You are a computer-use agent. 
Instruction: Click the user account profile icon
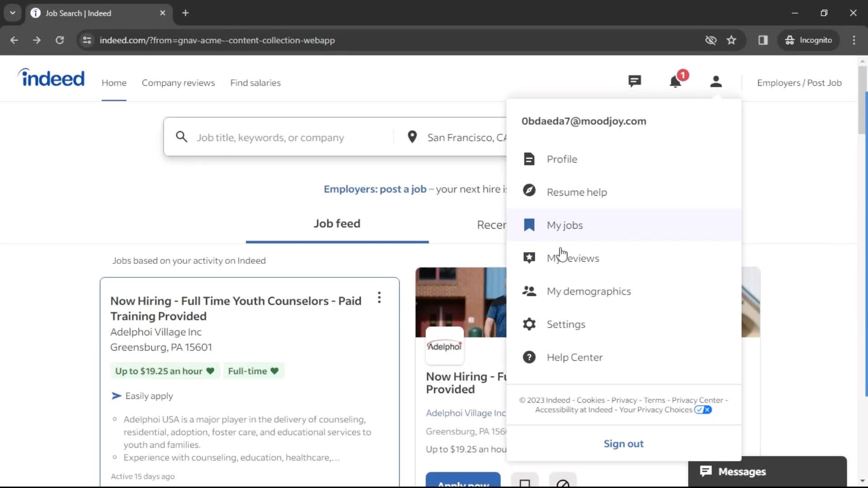coord(715,82)
